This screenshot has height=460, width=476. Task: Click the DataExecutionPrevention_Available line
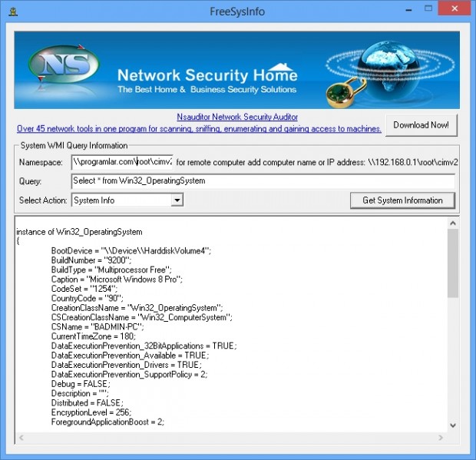pos(131,356)
